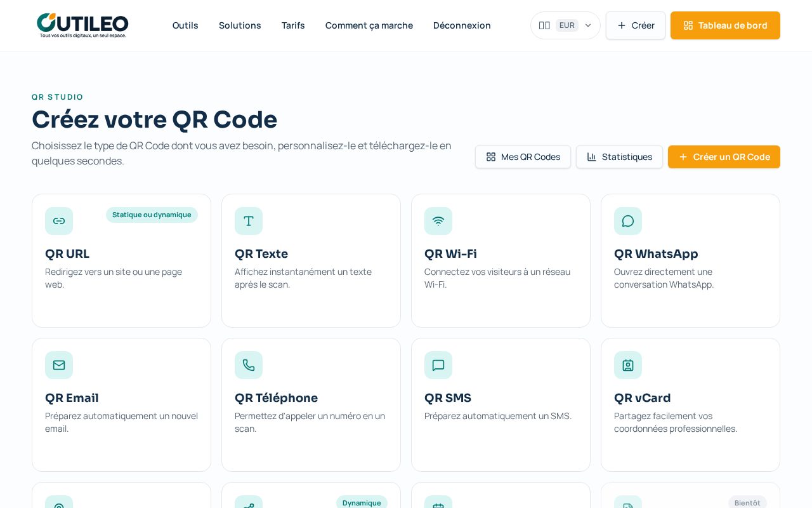Click the 'Préparez automatiquement un SMS.' text

498,416
